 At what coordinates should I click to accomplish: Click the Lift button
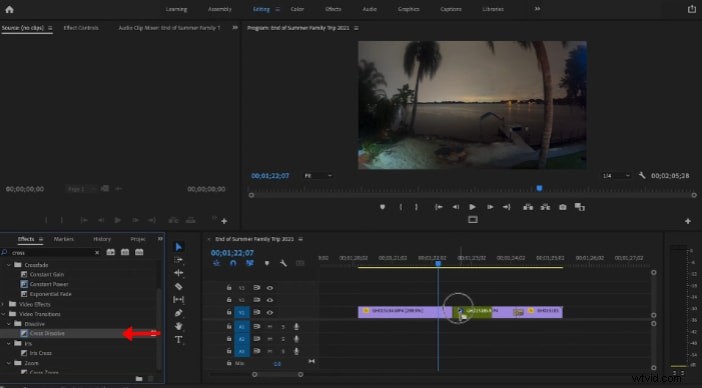pyautogui.click(x=528, y=207)
